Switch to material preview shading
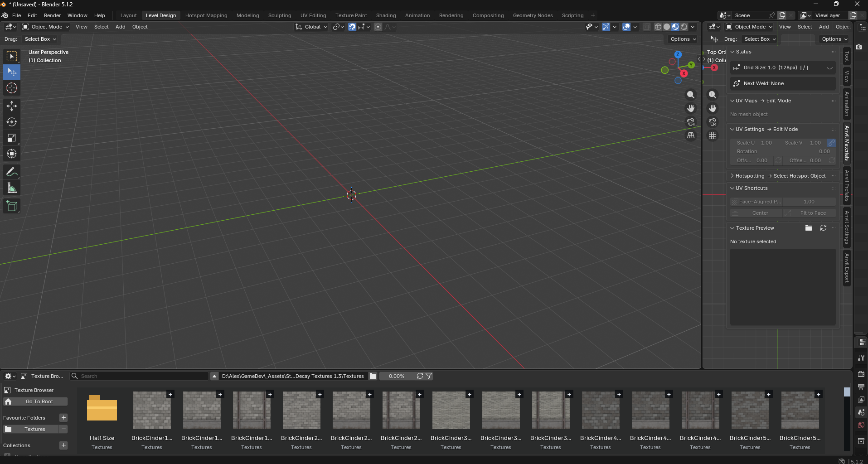868x464 pixels. tap(675, 27)
